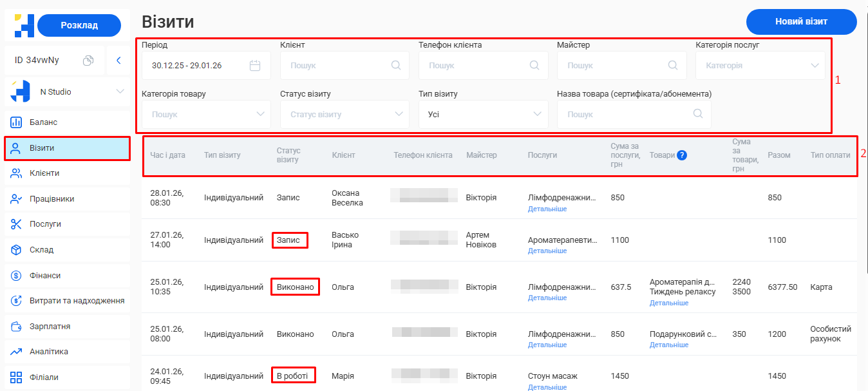Go to Клієнти in the sidebar

click(44, 173)
